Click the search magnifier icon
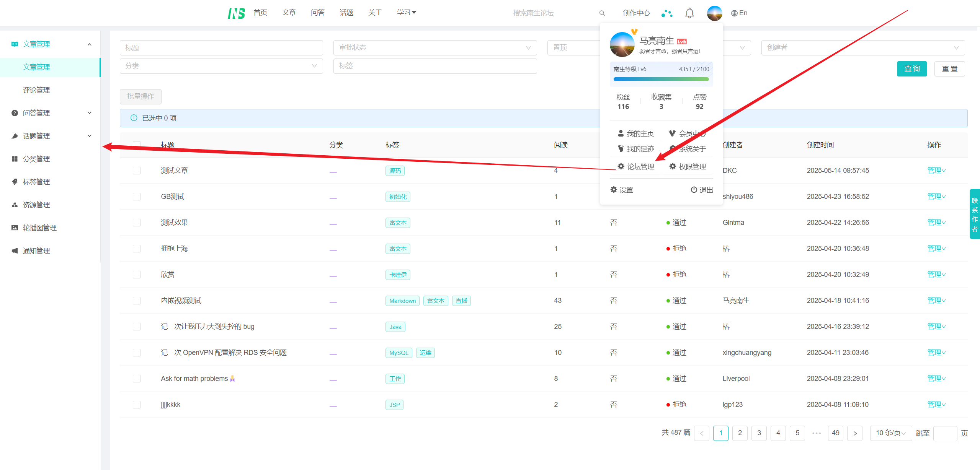 pos(602,13)
